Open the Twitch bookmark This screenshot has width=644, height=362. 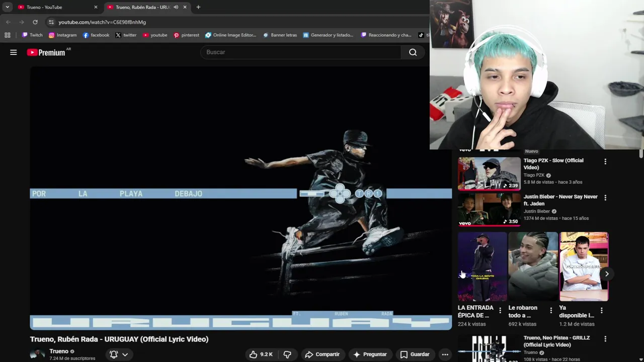(x=32, y=35)
